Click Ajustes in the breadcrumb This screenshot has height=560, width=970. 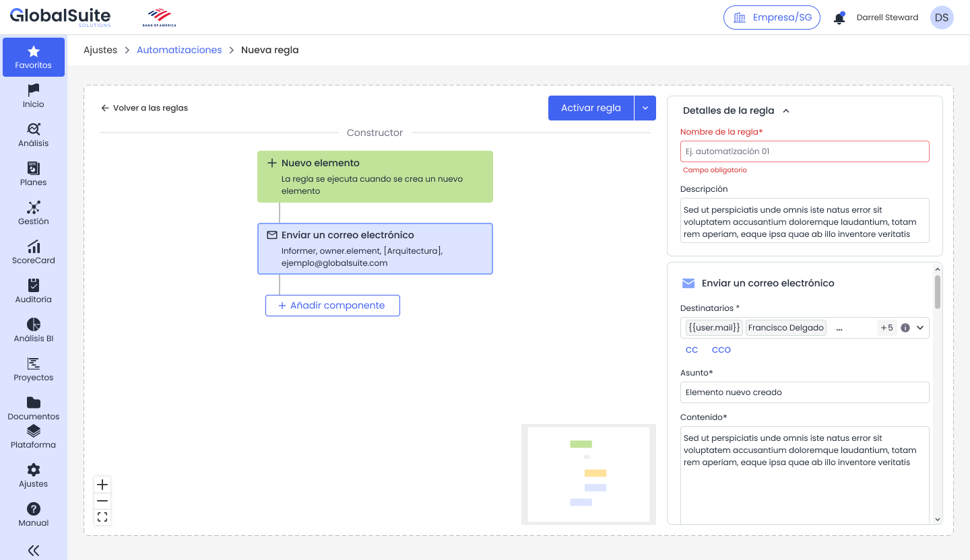100,50
